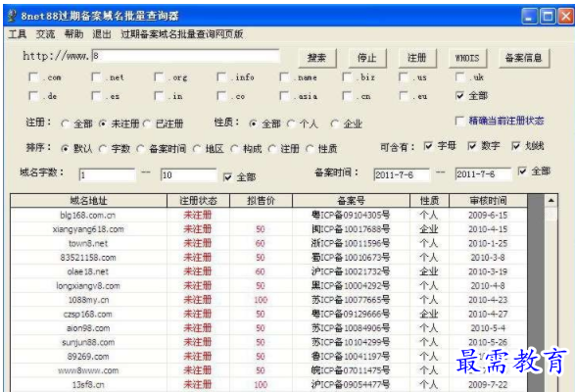Click the WHOIS button
Image resolution: width=575 pixels, height=392 pixels.
tap(467, 58)
